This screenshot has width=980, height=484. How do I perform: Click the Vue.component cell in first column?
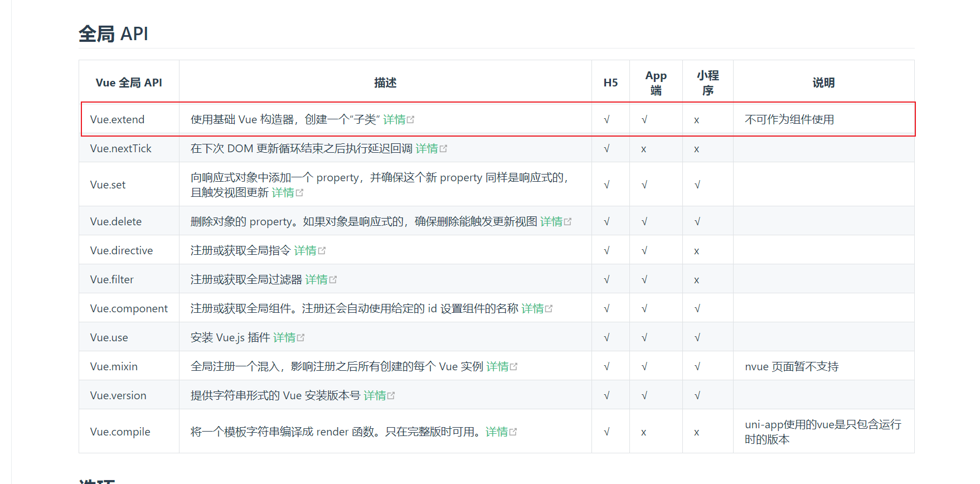[129, 308]
